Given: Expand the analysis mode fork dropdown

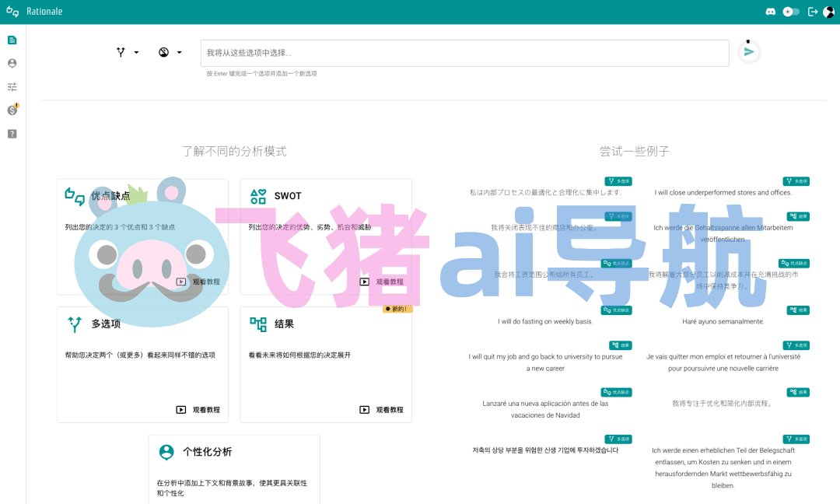Looking at the screenshot, I should click(x=128, y=52).
